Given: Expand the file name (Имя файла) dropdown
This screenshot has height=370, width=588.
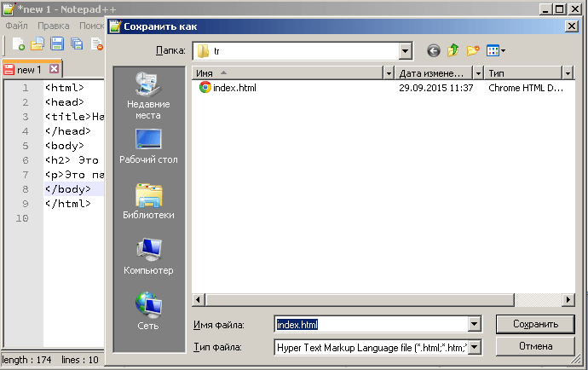Looking at the screenshot, I should [x=475, y=325].
